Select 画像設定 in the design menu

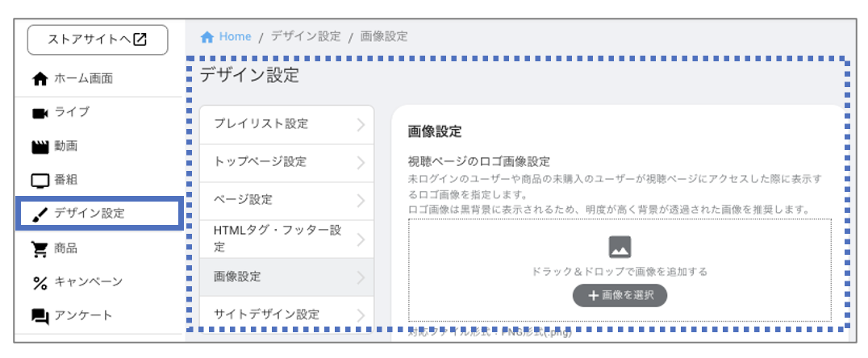pos(286,277)
